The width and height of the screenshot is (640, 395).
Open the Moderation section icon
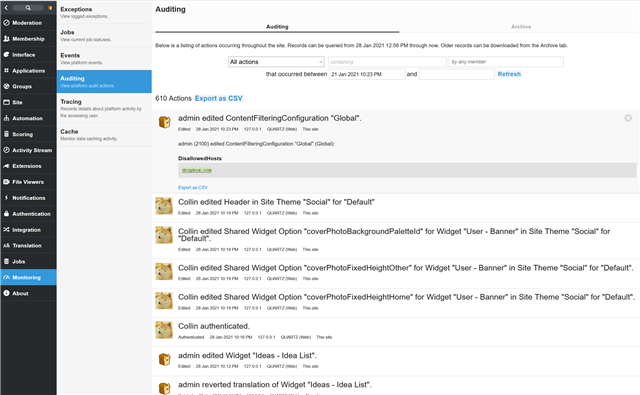(7, 23)
